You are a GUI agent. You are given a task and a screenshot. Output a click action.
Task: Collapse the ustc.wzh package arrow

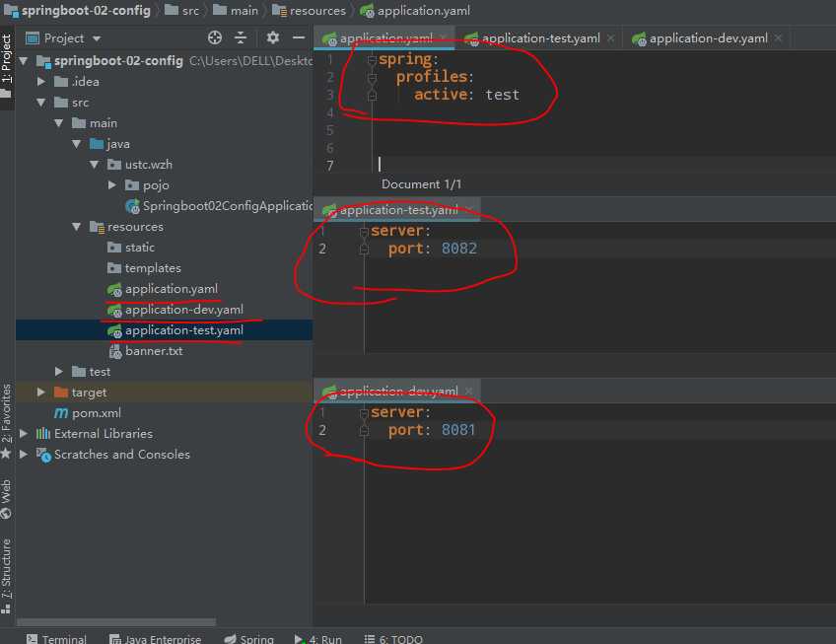[x=95, y=165]
